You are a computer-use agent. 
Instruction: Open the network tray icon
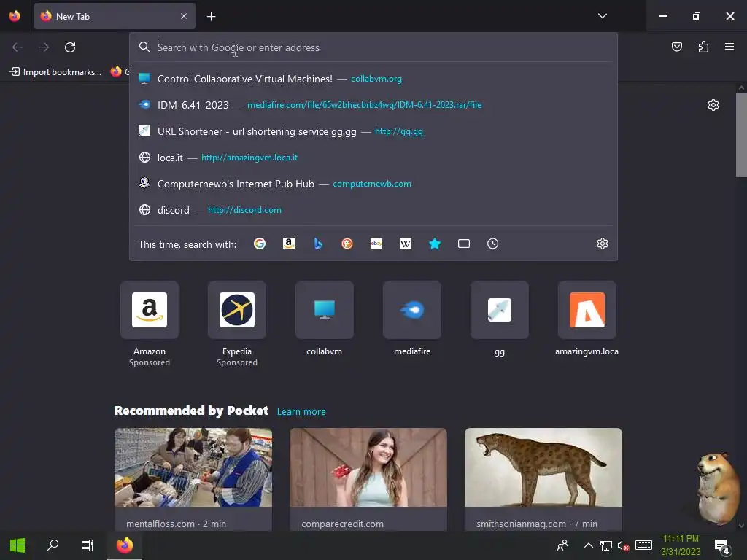(x=606, y=545)
